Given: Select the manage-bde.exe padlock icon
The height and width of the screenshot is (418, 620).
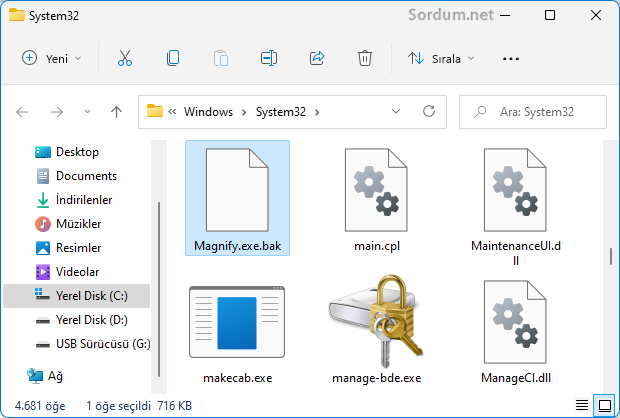Looking at the screenshot, I should tap(376, 321).
